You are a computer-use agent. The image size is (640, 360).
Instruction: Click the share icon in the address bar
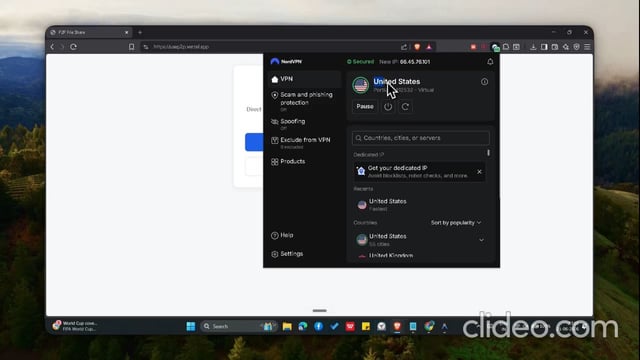pyautogui.click(x=404, y=47)
